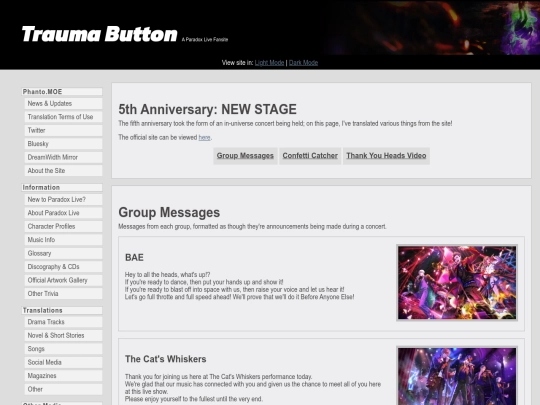Jump to Confetti Catcher section
540x405 pixels.
(310, 156)
